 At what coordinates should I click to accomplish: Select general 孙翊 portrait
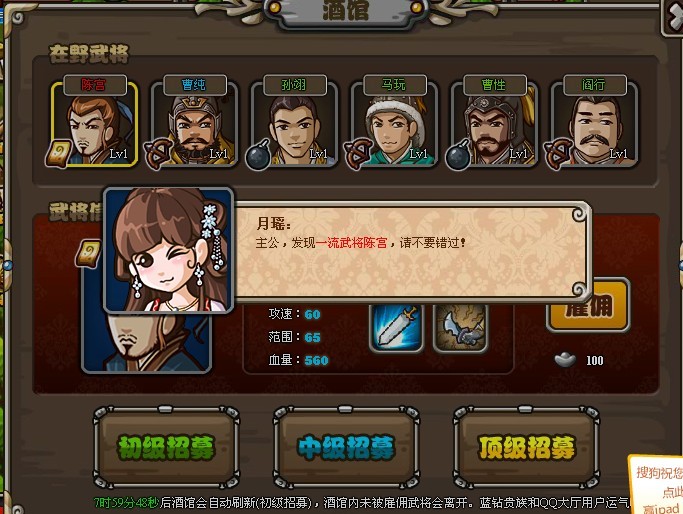pyautogui.click(x=294, y=125)
